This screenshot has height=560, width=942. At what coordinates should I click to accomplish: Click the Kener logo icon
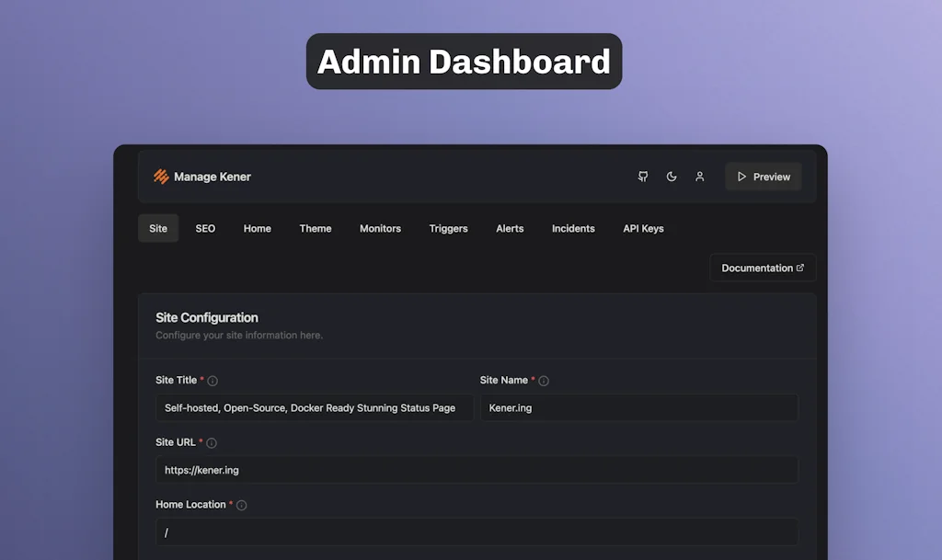point(161,177)
